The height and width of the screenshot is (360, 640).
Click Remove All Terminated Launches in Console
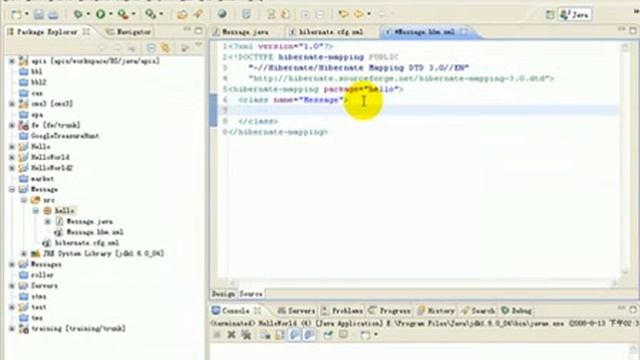[246, 335]
